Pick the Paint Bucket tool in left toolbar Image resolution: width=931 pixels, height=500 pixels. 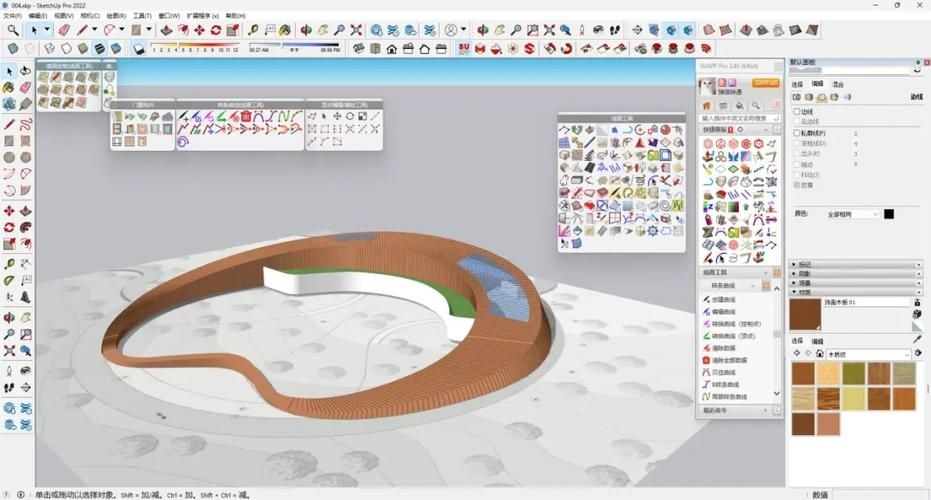tap(9, 88)
